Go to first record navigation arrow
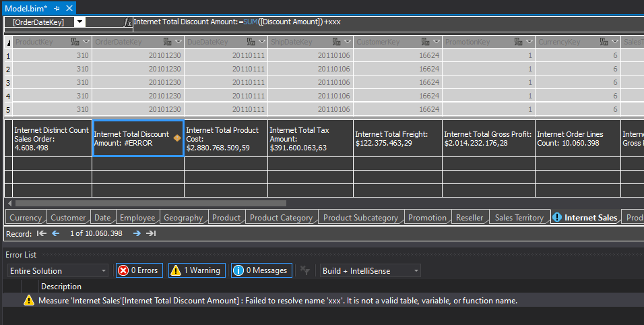 click(41, 233)
